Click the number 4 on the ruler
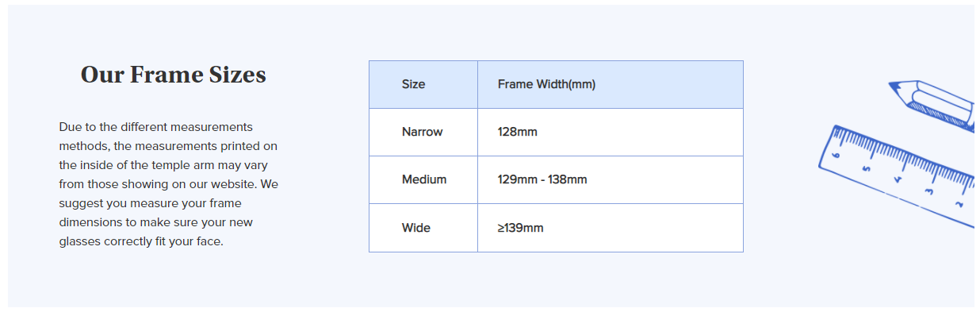Screen dimensions: 980x312 (x=898, y=179)
